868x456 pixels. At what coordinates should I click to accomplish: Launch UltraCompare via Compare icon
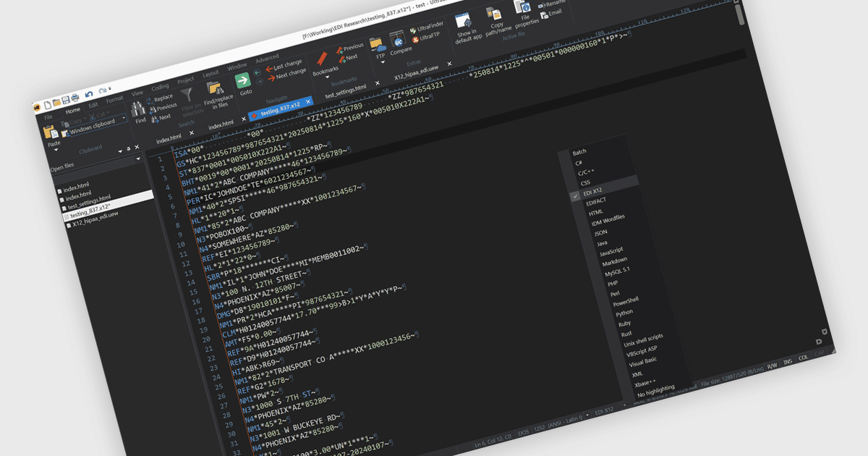[x=397, y=39]
